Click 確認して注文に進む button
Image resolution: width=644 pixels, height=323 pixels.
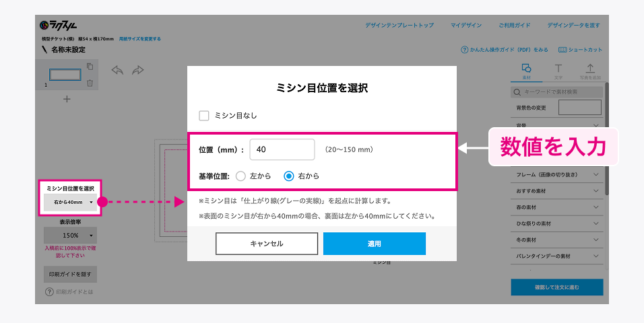point(557,287)
